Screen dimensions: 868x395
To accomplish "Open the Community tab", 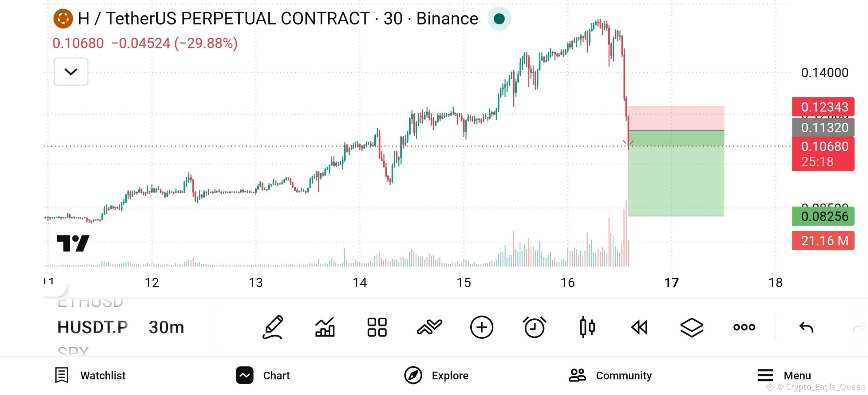I will point(610,375).
